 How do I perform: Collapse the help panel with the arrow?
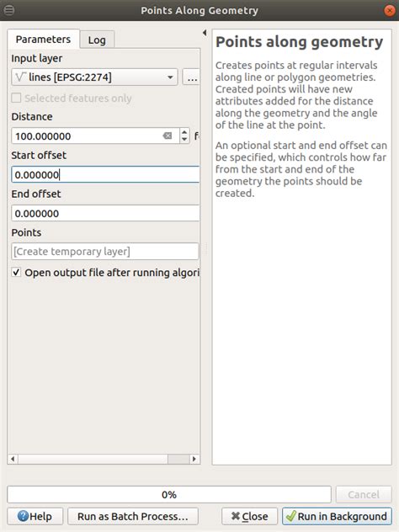pos(205,33)
